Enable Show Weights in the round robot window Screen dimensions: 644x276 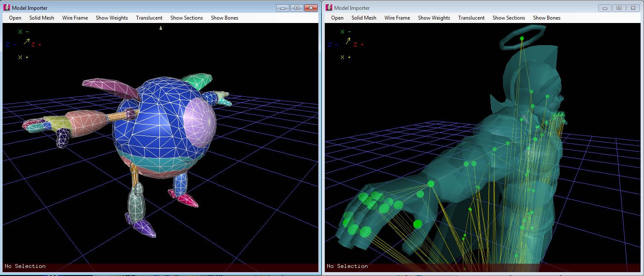112,18
